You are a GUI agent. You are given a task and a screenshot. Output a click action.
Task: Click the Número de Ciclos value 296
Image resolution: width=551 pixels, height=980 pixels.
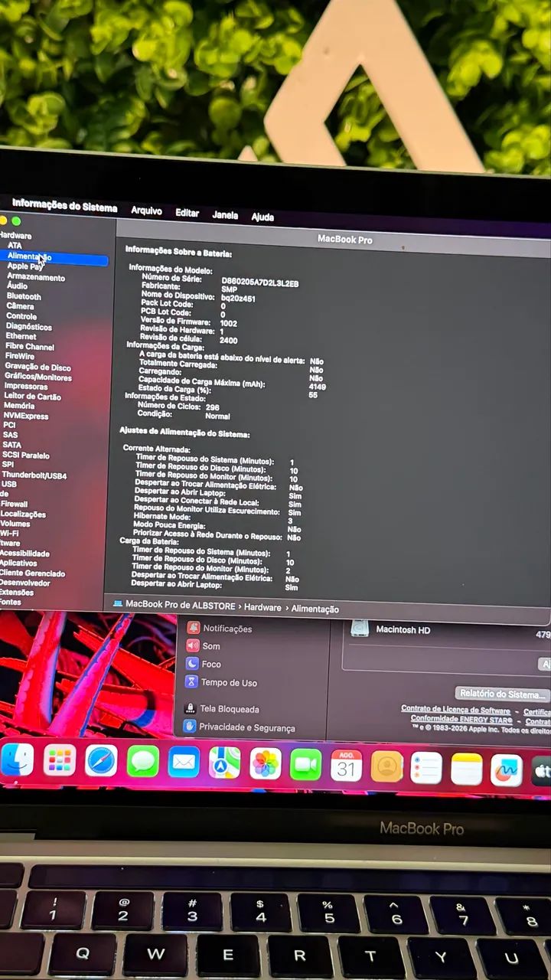[212, 407]
